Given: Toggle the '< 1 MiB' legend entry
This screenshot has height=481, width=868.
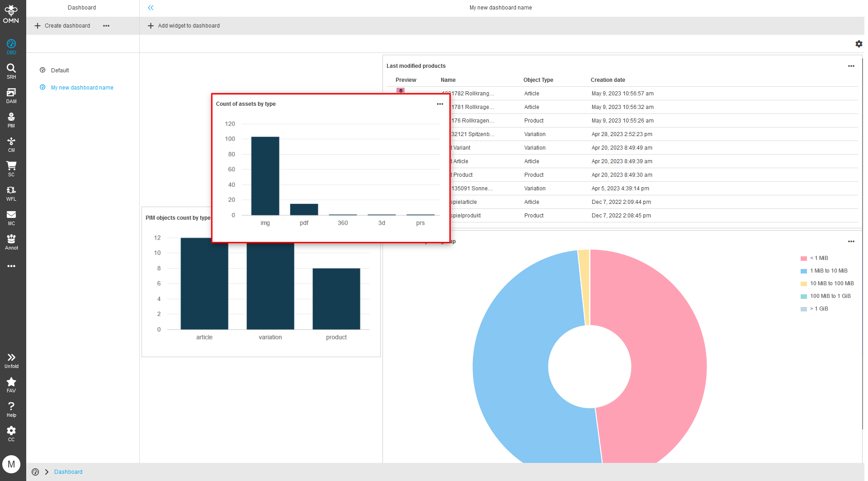Looking at the screenshot, I should (x=818, y=258).
